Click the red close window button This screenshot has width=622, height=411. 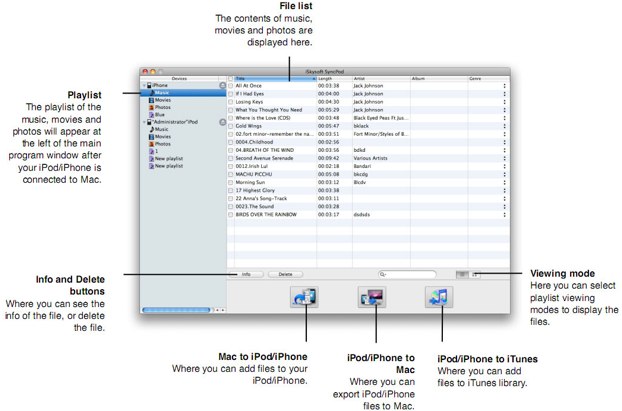[x=145, y=72]
